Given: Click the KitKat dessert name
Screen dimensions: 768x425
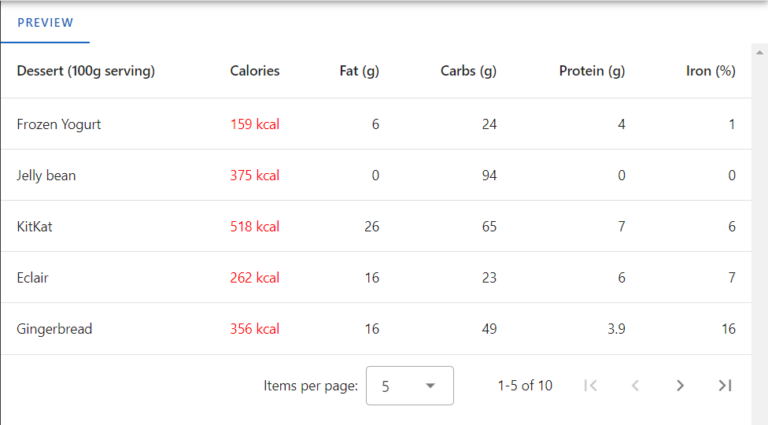Looking at the screenshot, I should point(34,227).
